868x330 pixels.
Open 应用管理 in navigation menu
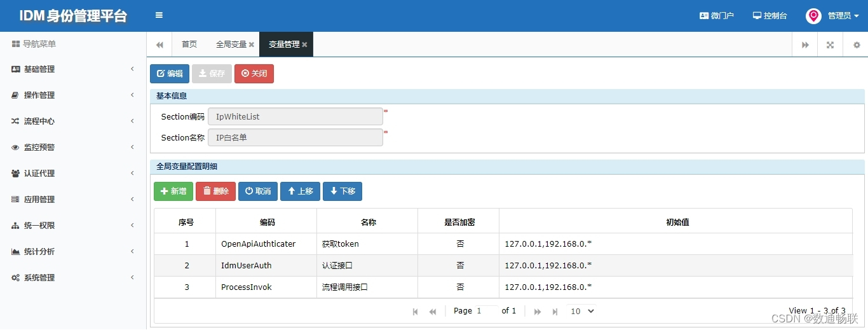tap(39, 199)
